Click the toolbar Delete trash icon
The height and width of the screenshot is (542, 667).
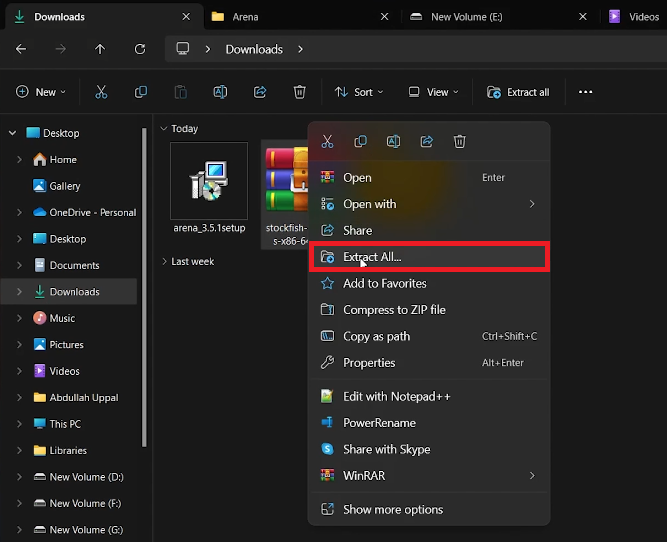click(x=299, y=92)
